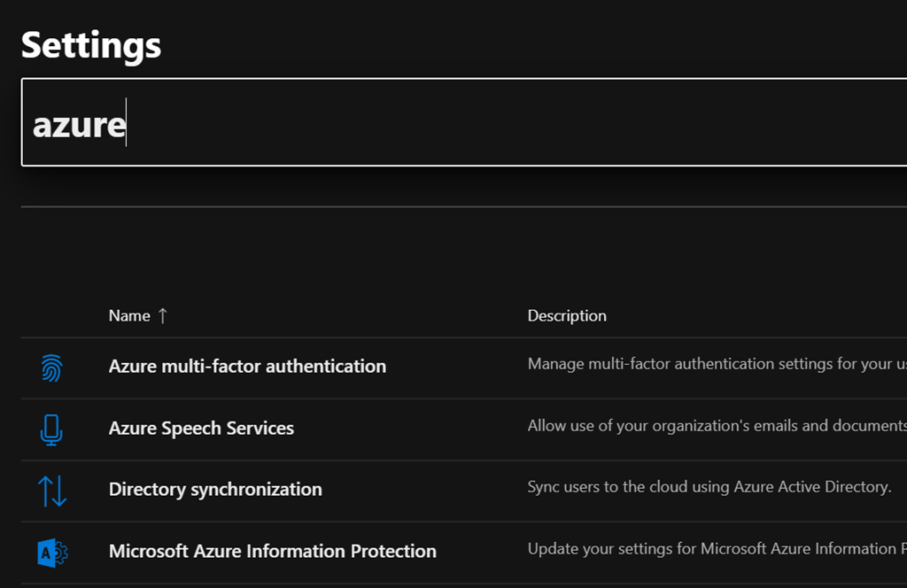Image resolution: width=907 pixels, height=588 pixels.
Task: Open Azure multi-factor authentication settings
Action: coord(247,367)
